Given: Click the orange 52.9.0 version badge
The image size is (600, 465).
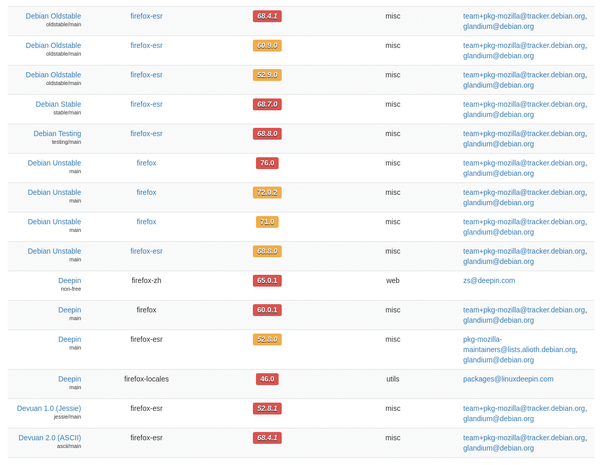Looking at the screenshot, I should click(x=267, y=75).
